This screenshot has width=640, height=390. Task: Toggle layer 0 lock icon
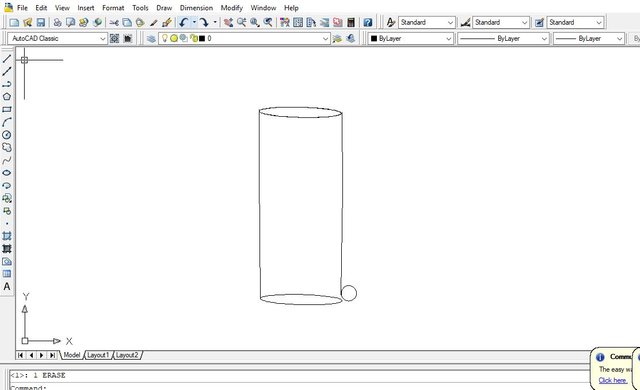pos(194,38)
